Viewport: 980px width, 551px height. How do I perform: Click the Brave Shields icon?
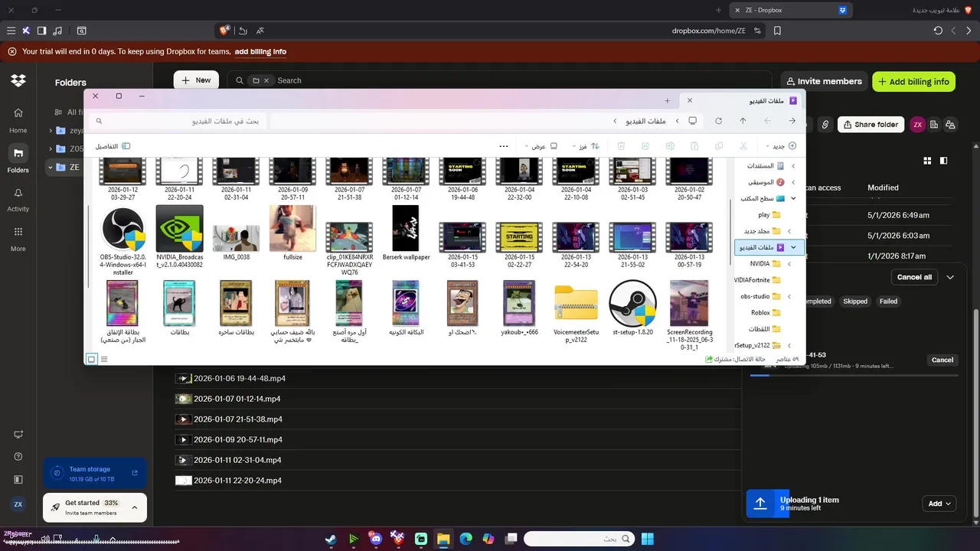tap(224, 31)
